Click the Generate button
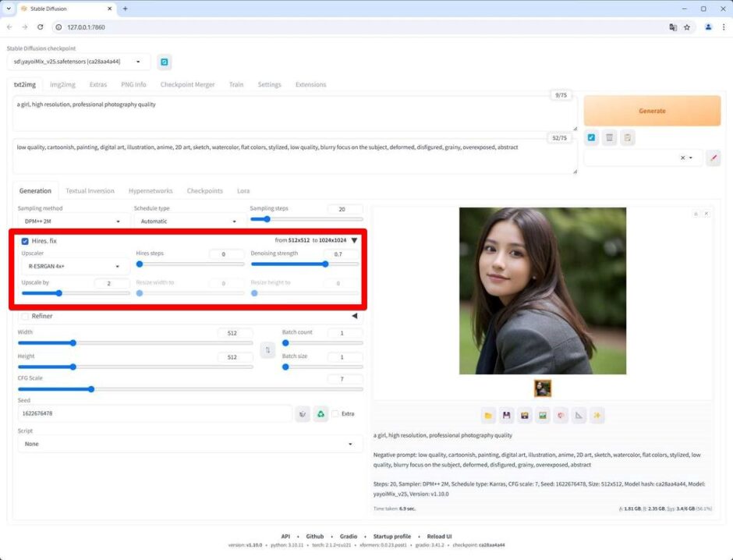The height and width of the screenshot is (560, 733). pyautogui.click(x=652, y=111)
